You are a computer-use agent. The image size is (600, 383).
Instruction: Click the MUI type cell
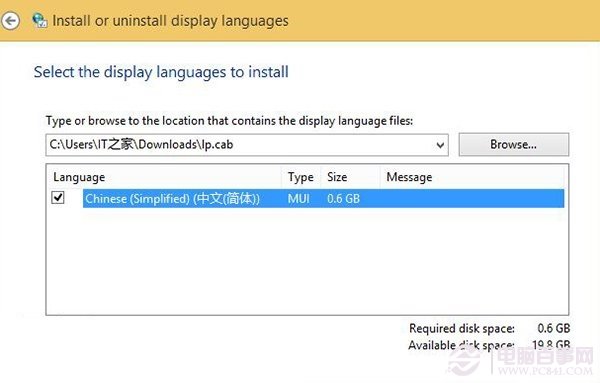tap(298, 199)
